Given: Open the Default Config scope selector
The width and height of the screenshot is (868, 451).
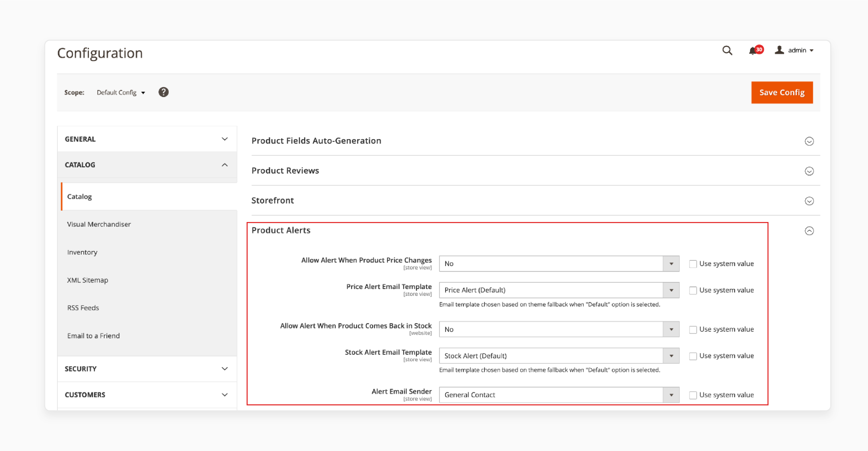Looking at the screenshot, I should (x=120, y=92).
